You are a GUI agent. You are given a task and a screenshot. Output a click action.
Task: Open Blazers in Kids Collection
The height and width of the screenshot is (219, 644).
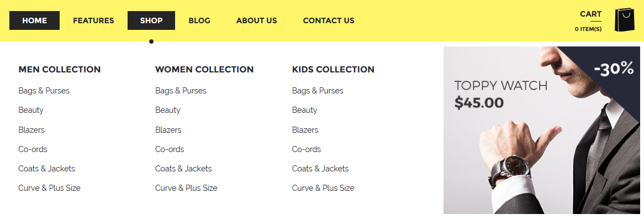tap(305, 130)
